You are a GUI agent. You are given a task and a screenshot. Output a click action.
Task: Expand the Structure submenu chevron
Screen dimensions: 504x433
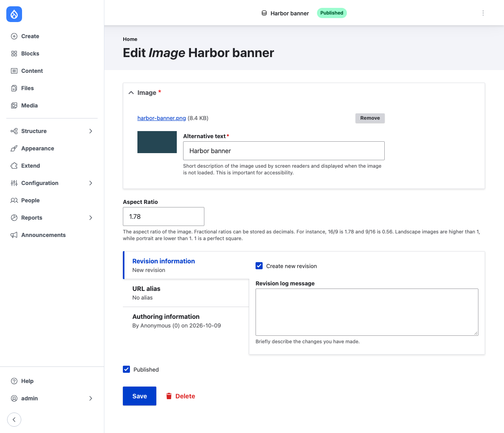pos(91,131)
